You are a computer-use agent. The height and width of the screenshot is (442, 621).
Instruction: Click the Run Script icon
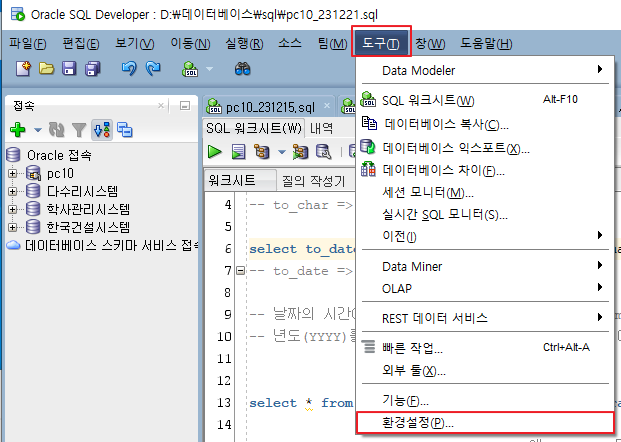pyautogui.click(x=238, y=152)
